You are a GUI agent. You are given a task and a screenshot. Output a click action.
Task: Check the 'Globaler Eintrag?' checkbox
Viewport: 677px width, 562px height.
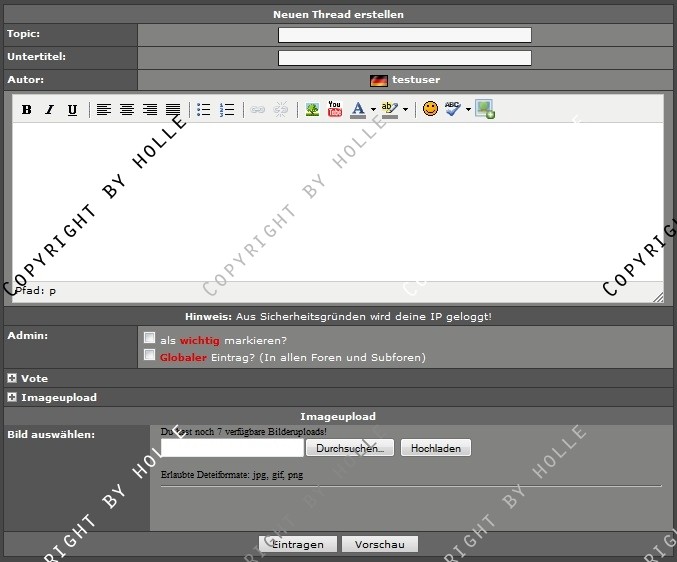tap(149, 355)
